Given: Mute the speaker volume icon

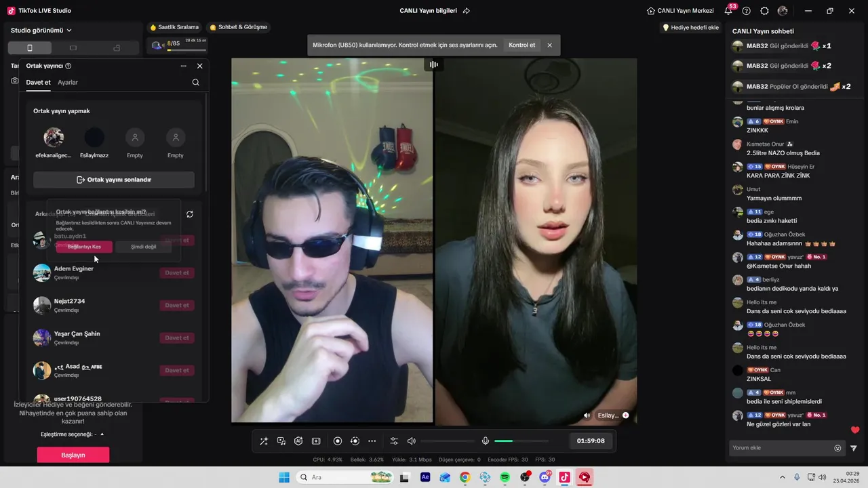Looking at the screenshot, I should 411,441.
